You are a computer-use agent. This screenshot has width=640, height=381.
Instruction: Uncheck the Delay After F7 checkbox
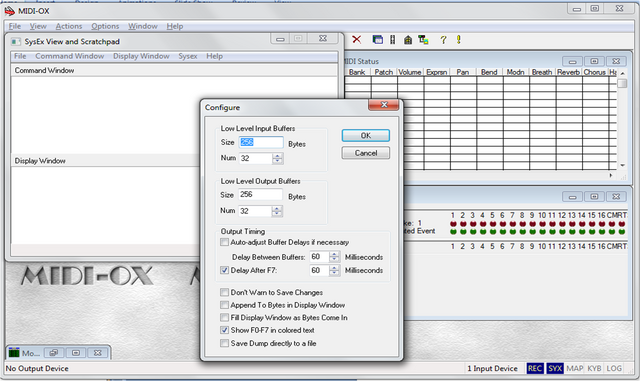tap(224, 270)
